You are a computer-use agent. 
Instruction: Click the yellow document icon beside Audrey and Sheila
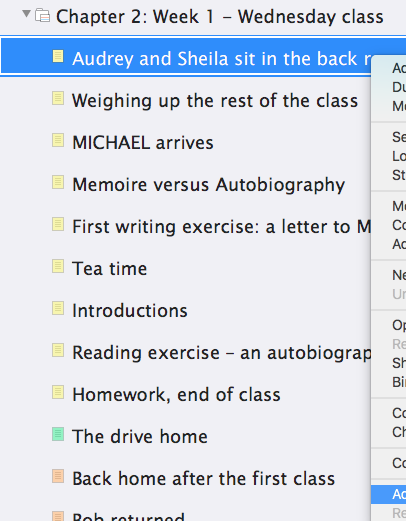(58, 56)
